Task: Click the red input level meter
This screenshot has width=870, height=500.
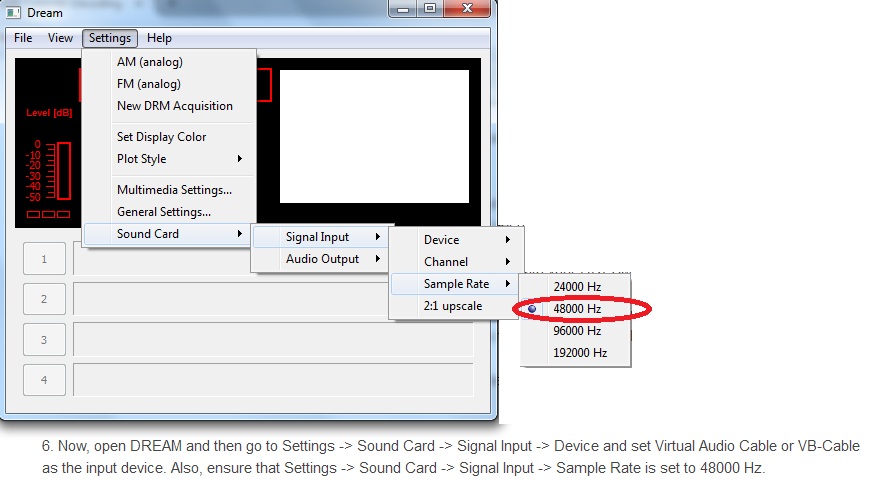Action: (x=63, y=171)
